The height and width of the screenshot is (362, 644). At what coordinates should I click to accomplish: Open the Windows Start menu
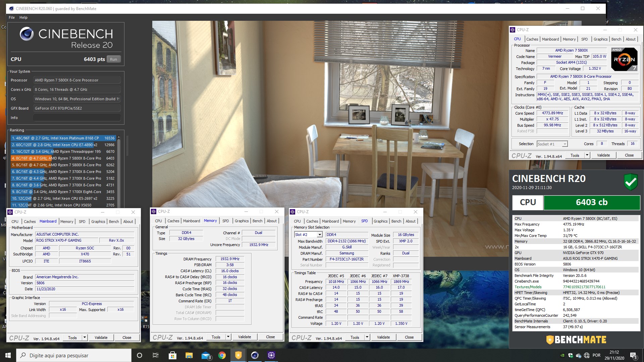(x=8, y=355)
